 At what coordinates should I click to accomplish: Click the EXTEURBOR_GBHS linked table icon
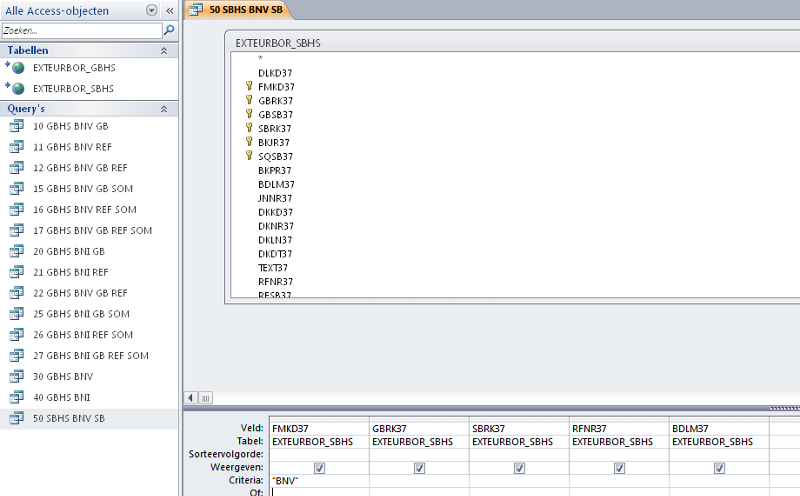(x=16, y=67)
